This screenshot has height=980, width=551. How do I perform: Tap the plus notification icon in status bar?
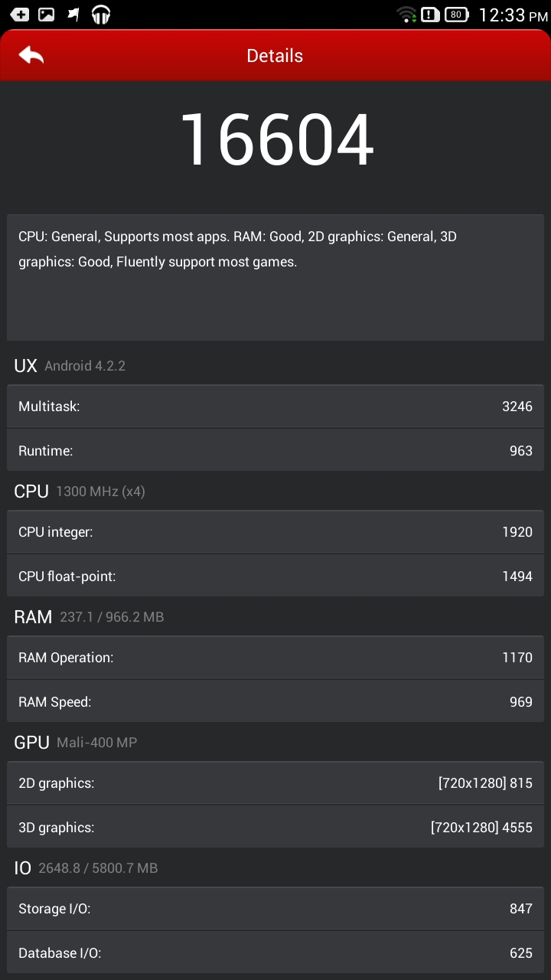20,14
